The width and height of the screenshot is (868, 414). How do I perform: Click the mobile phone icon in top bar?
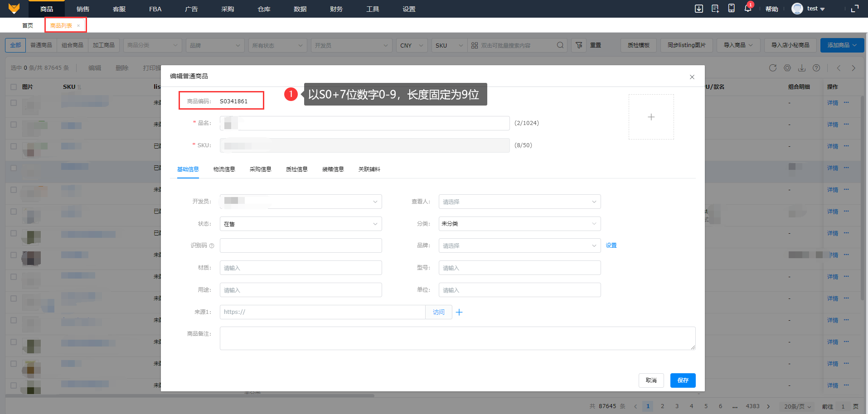pyautogui.click(x=732, y=9)
